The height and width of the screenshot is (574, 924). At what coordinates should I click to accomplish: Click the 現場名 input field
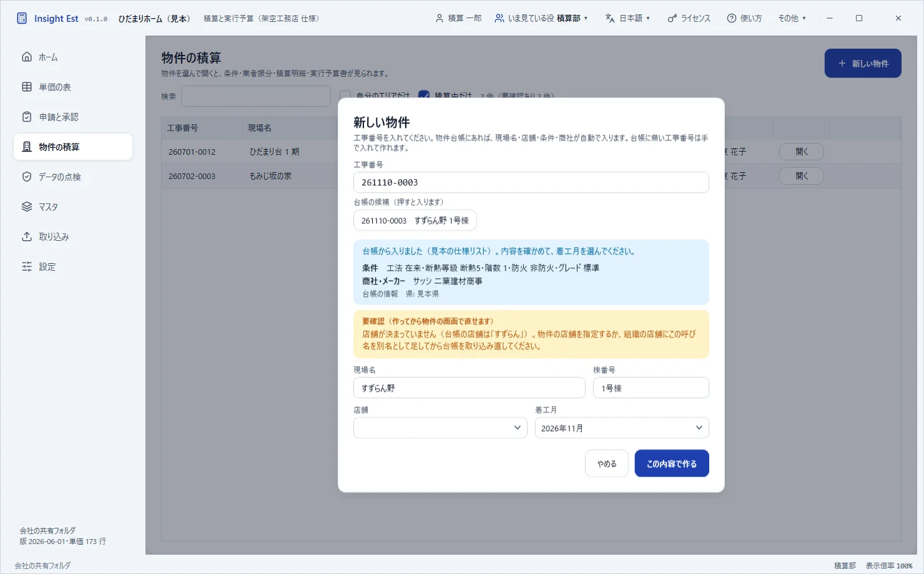[x=469, y=387]
